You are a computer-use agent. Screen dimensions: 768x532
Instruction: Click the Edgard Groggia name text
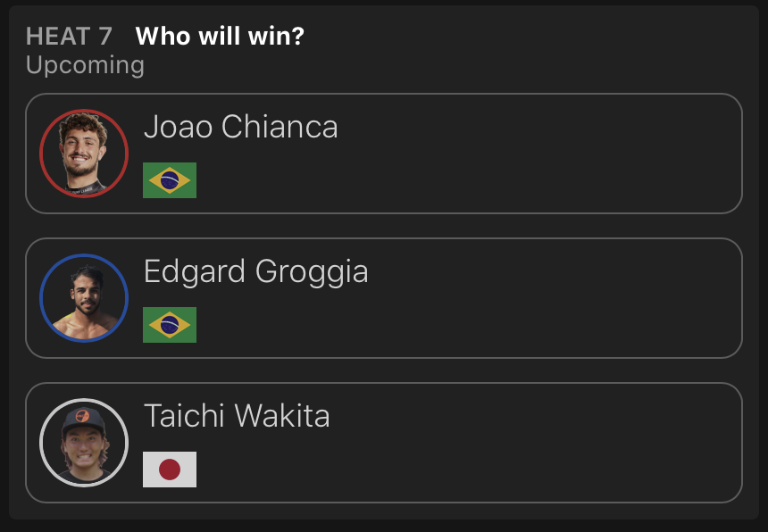[255, 271]
